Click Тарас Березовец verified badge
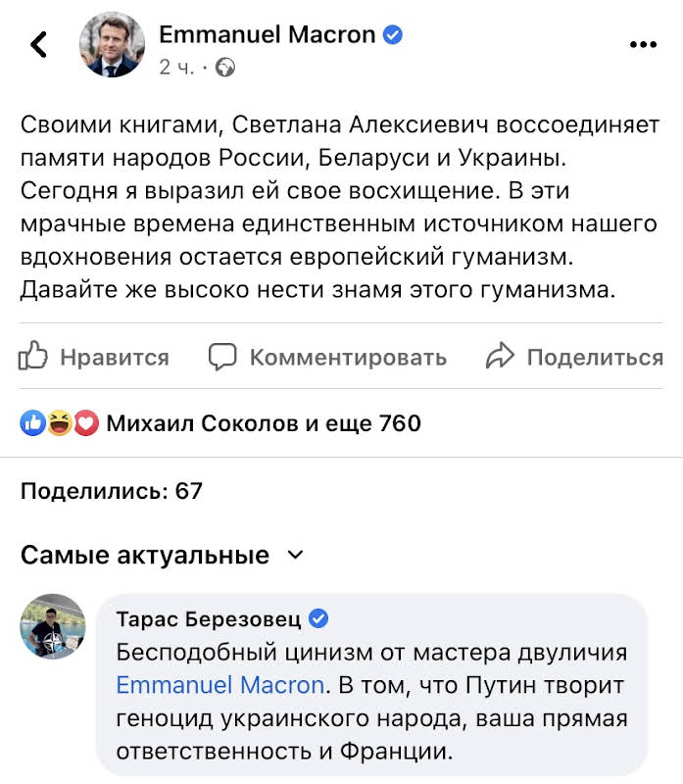The image size is (683, 784). click(318, 618)
